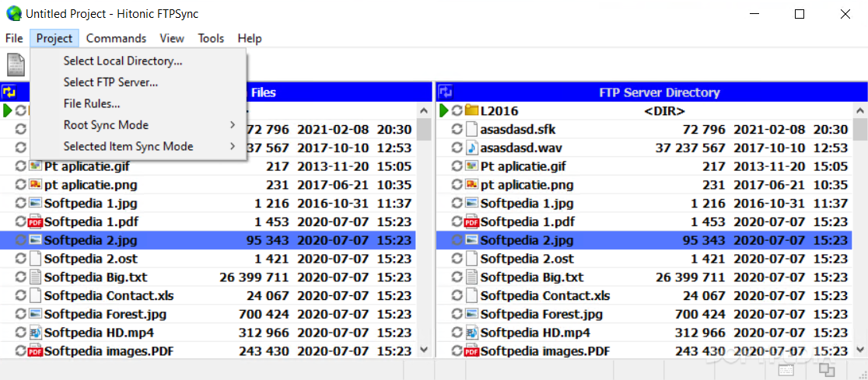Select Softpedia Contact.xls name in local pane
Viewport: 868px width, 380px height.
point(109,295)
